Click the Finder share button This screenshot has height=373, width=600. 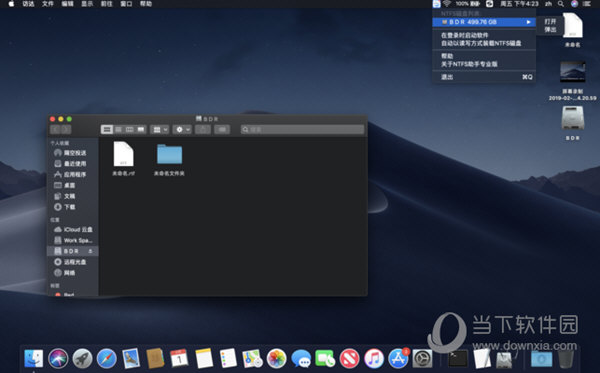[x=203, y=130]
